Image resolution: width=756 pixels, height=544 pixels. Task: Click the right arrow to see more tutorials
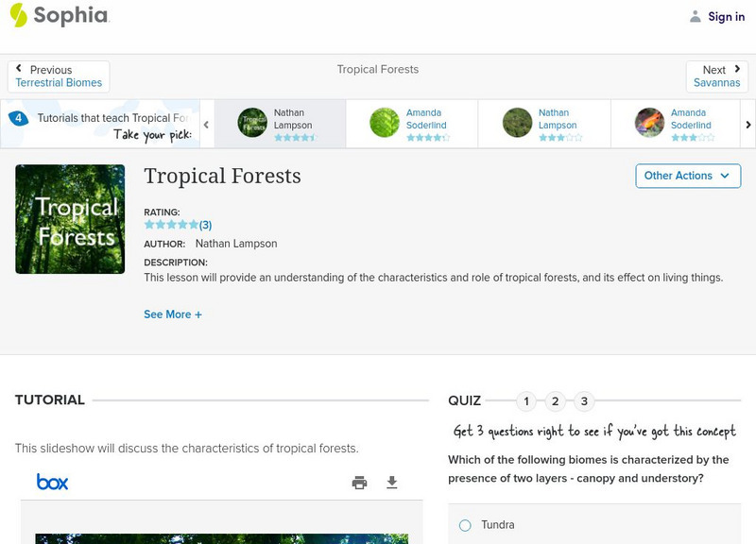(747, 124)
